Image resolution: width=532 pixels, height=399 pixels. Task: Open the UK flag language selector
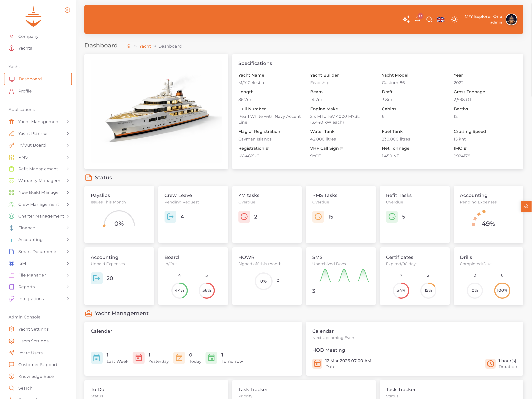[x=440, y=20]
